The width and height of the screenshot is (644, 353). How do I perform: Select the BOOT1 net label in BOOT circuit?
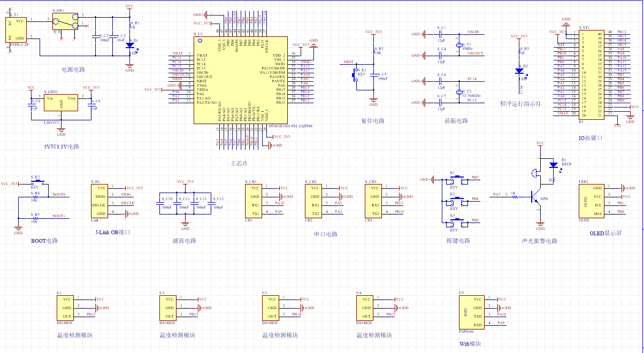(59, 216)
